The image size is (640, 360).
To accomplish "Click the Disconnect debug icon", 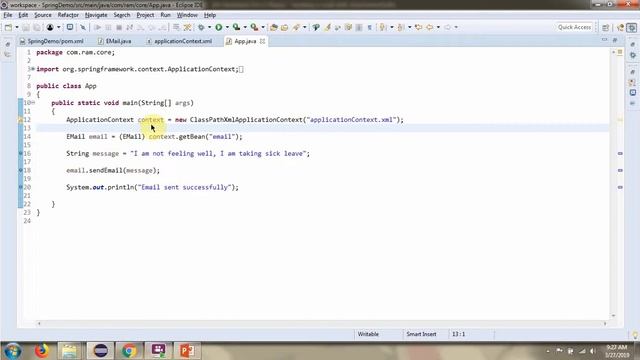I will coord(129,27).
